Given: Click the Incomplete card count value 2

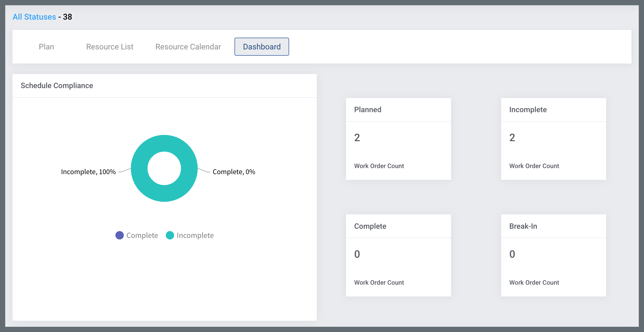Looking at the screenshot, I should pyautogui.click(x=512, y=138).
